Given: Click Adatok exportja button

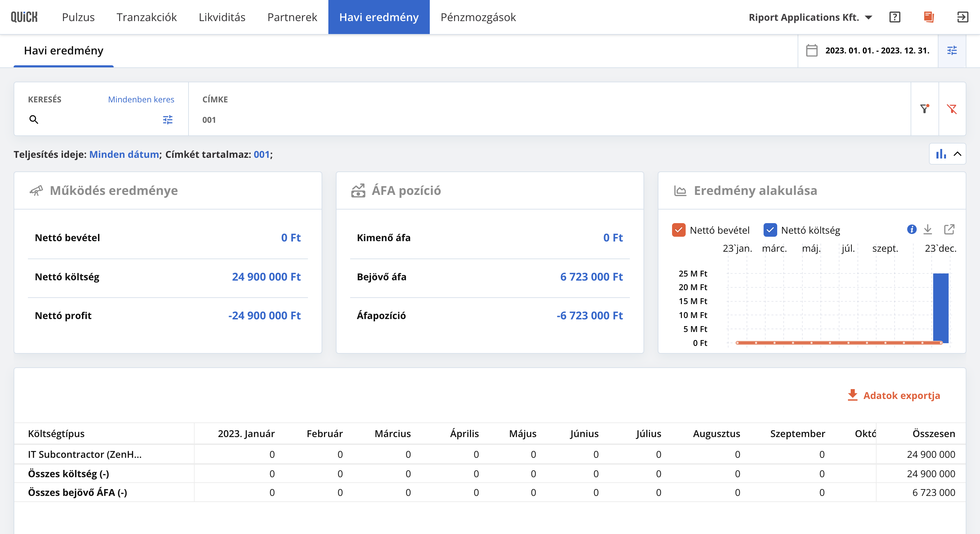Looking at the screenshot, I should point(894,395).
